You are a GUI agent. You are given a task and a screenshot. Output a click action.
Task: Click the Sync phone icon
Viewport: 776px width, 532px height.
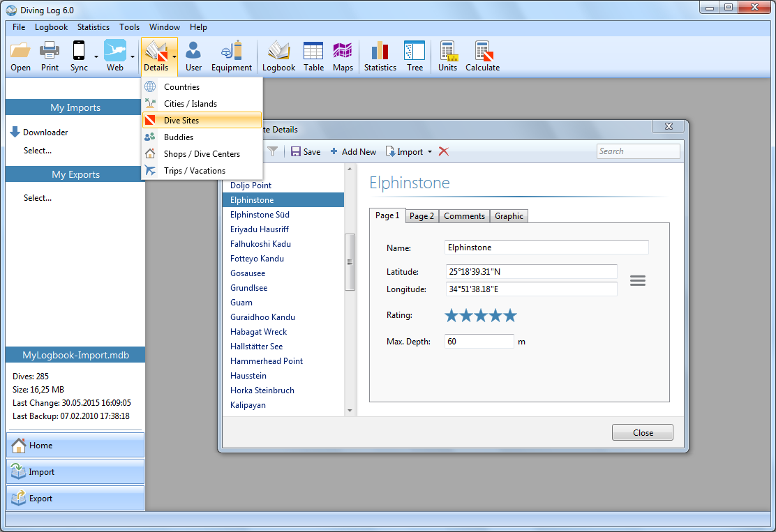(78, 51)
